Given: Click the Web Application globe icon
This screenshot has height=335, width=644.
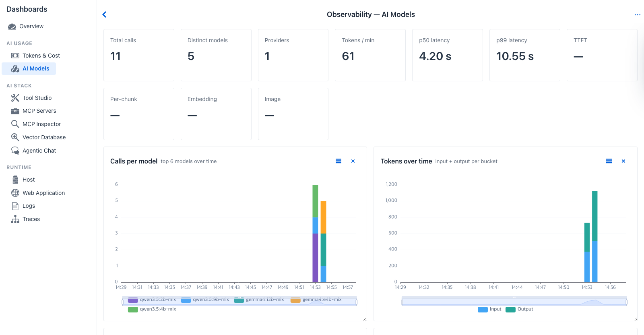Looking at the screenshot, I should [x=15, y=193].
